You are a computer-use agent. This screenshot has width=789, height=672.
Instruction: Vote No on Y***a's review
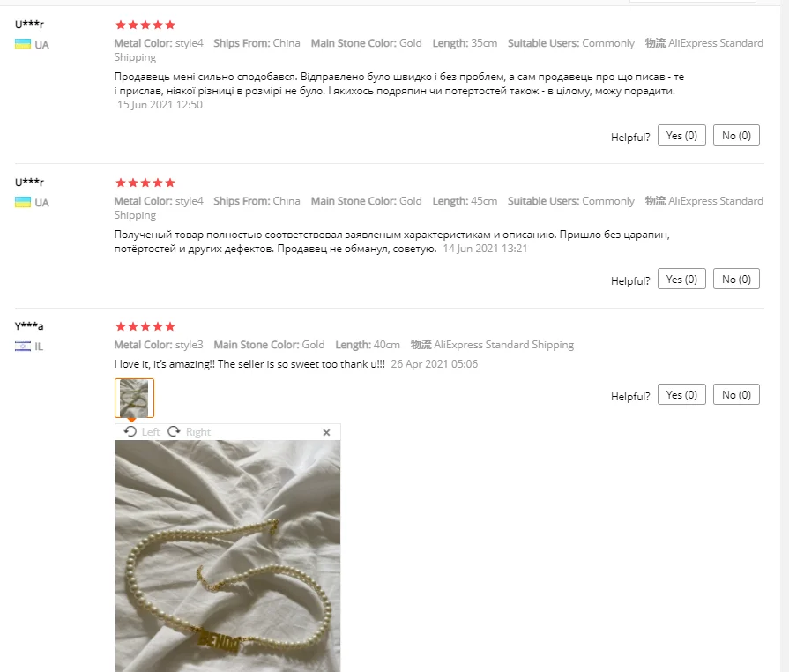coord(736,394)
